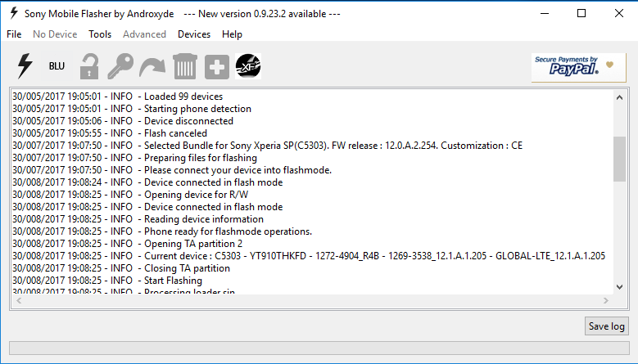Click 'Phone ready for flashmode operations' line
The image size is (638, 364).
[x=162, y=231]
